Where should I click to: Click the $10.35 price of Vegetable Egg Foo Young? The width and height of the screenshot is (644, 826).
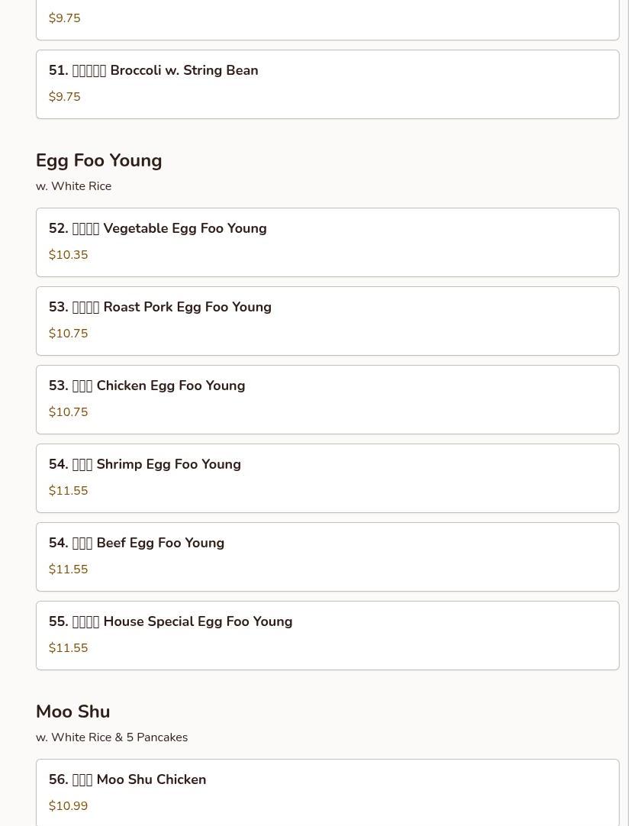coord(69,255)
